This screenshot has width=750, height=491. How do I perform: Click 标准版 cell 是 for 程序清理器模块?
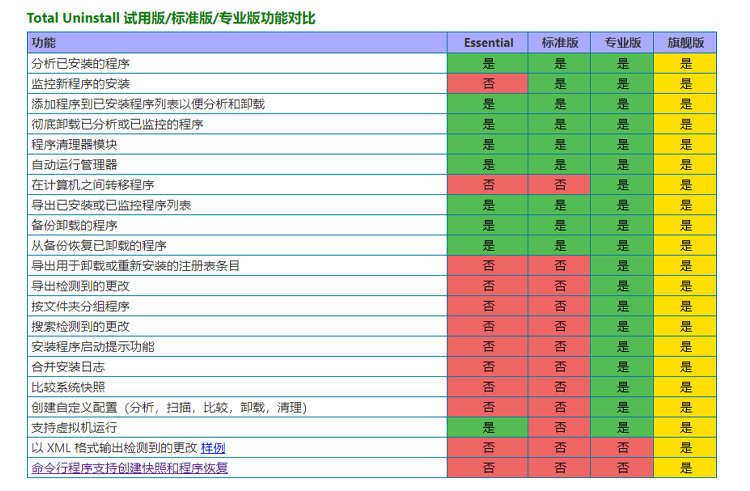(x=560, y=144)
